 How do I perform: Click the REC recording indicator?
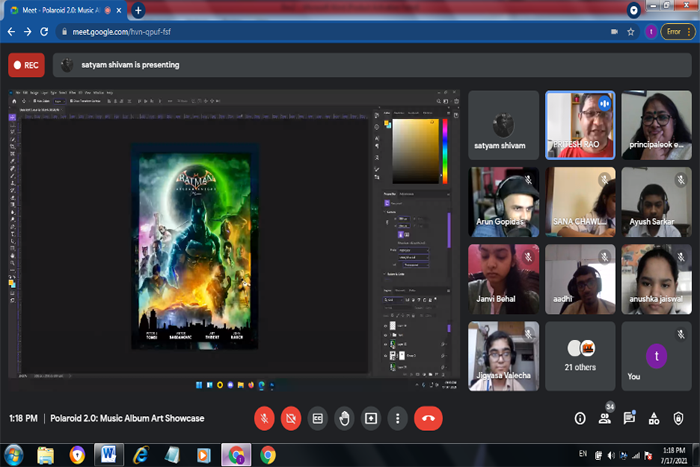tap(26, 65)
